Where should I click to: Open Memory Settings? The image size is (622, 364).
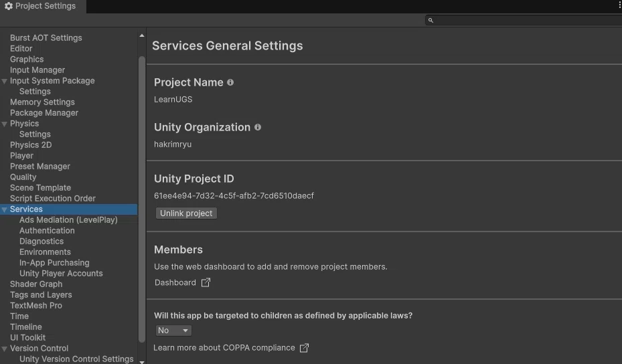point(42,102)
